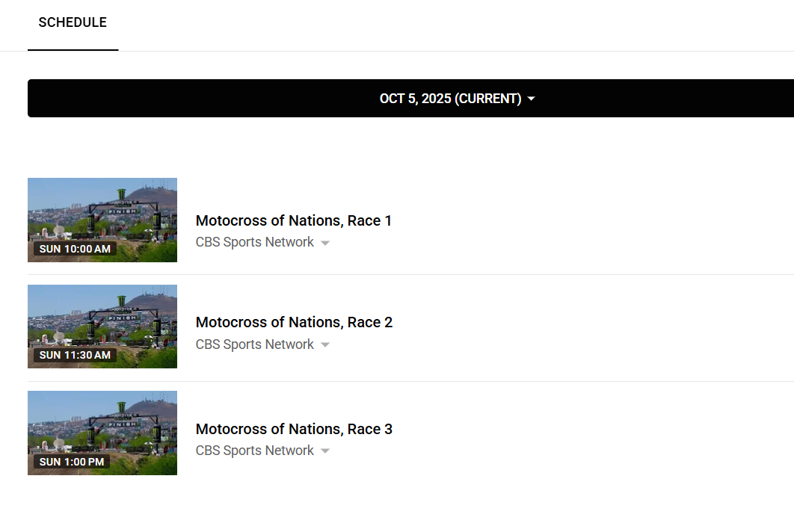
Task: Expand the network arrow for Race 2
Action: point(325,345)
